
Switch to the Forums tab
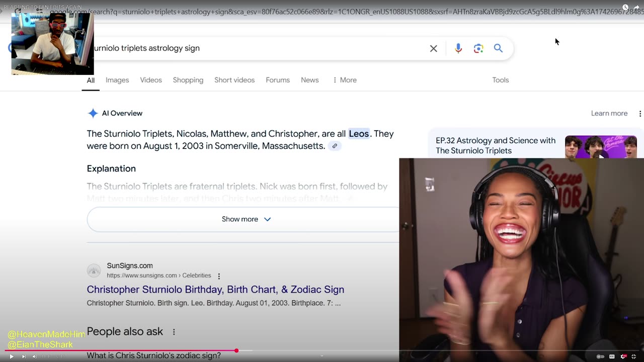278,80
